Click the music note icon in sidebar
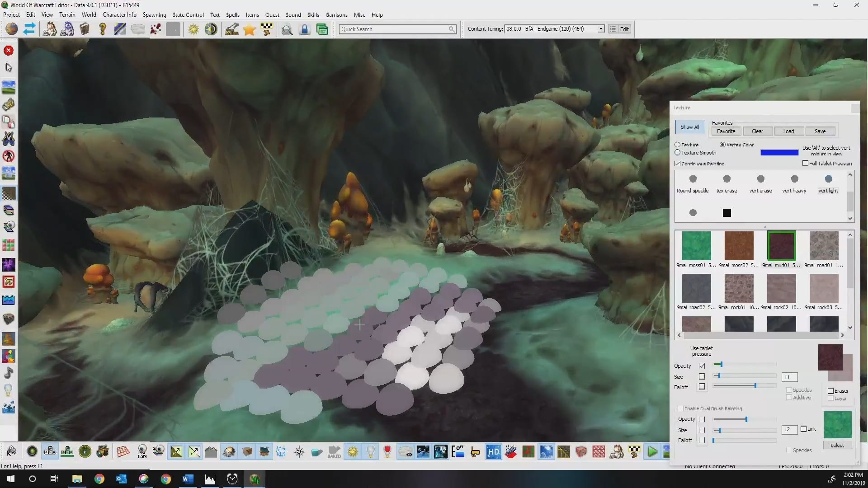 (x=9, y=373)
